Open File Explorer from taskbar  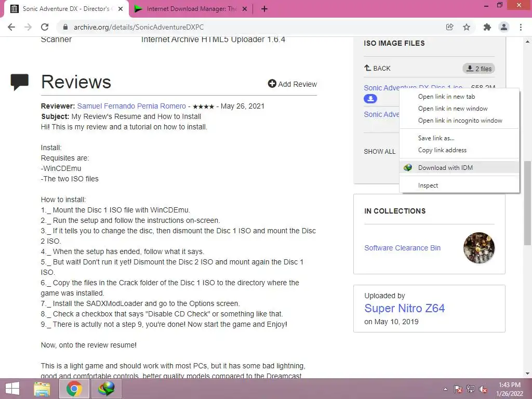click(x=42, y=389)
